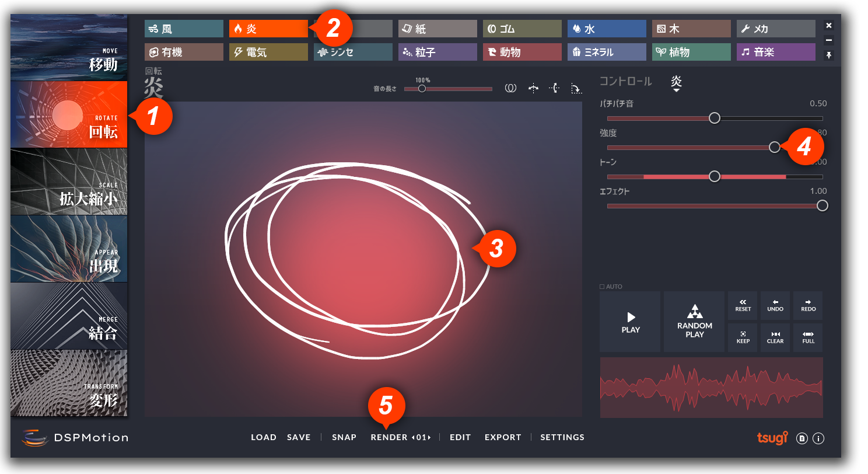The width and height of the screenshot is (868, 474).
Task: Select the 紙 (paper) sound category
Action: [x=437, y=29]
